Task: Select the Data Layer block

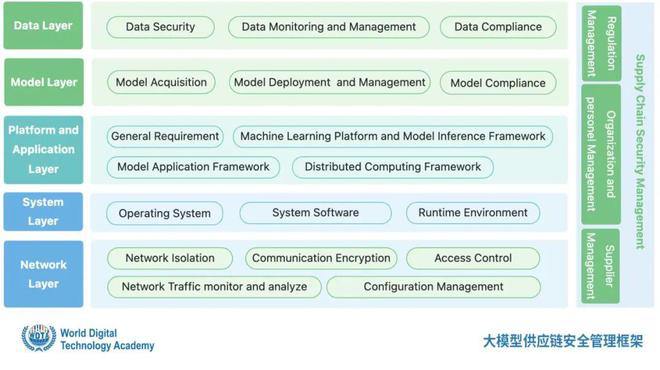Action: tap(43, 25)
